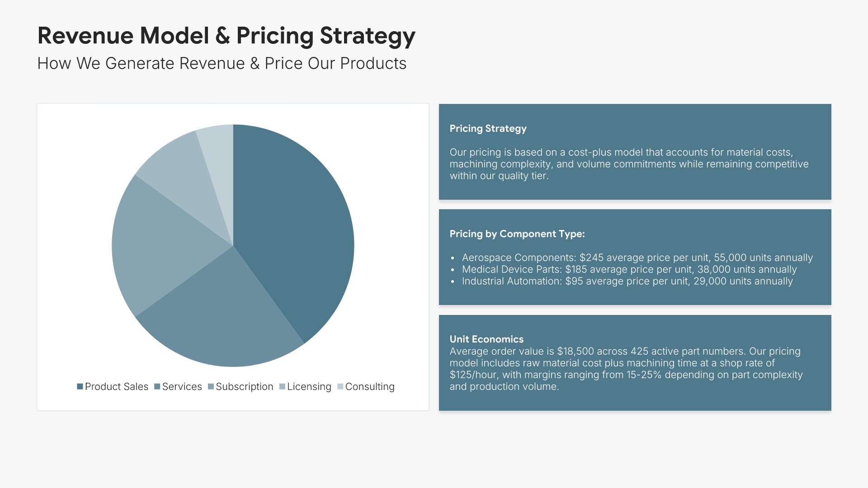The image size is (868, 488).
Task: Click the cost-plus model paragraph text
Action: pos(628,164)
